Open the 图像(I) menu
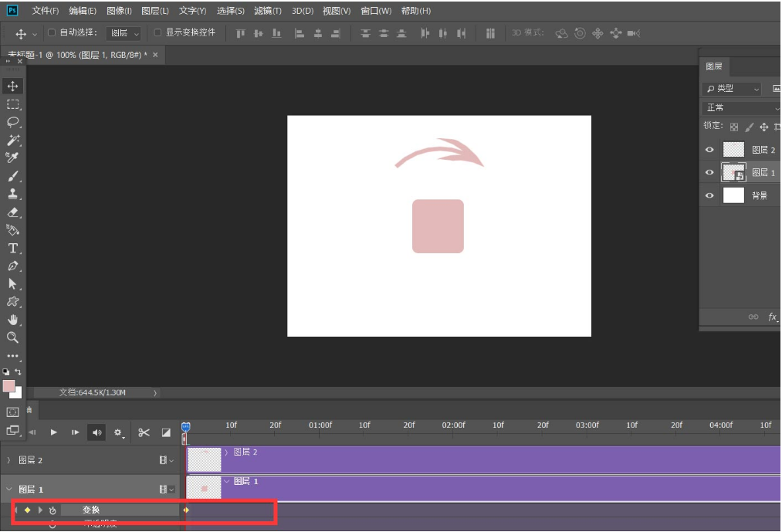This screenshot has height=532, width=782. tap(119, 11)
